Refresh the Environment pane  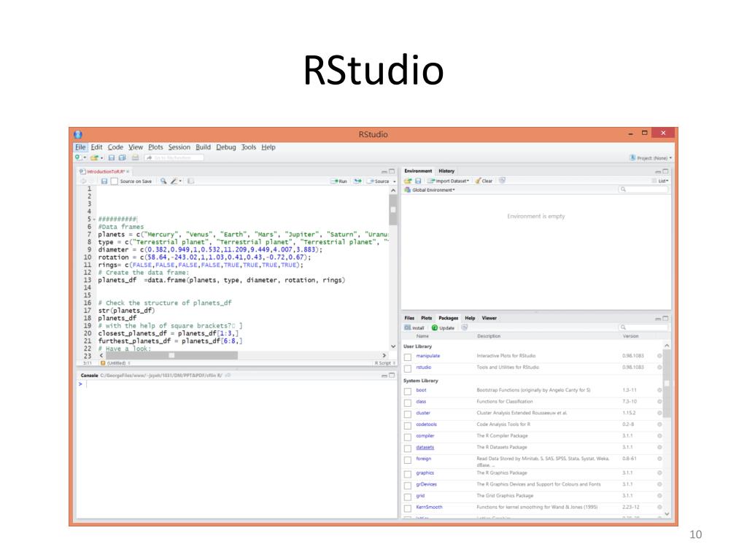pyautogui.click(x=502, y=181)
